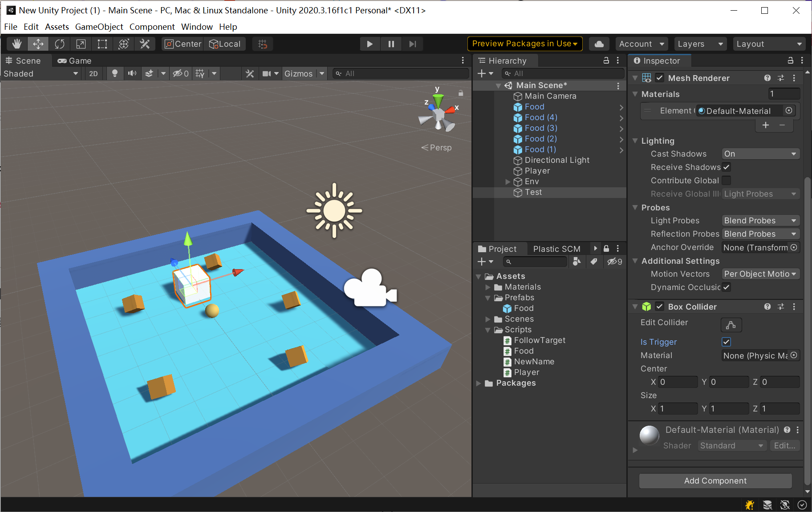Toggle Dynamic Occlusion checkbox
The height and width of the screenshot is (512, 812).
point(727,287)
